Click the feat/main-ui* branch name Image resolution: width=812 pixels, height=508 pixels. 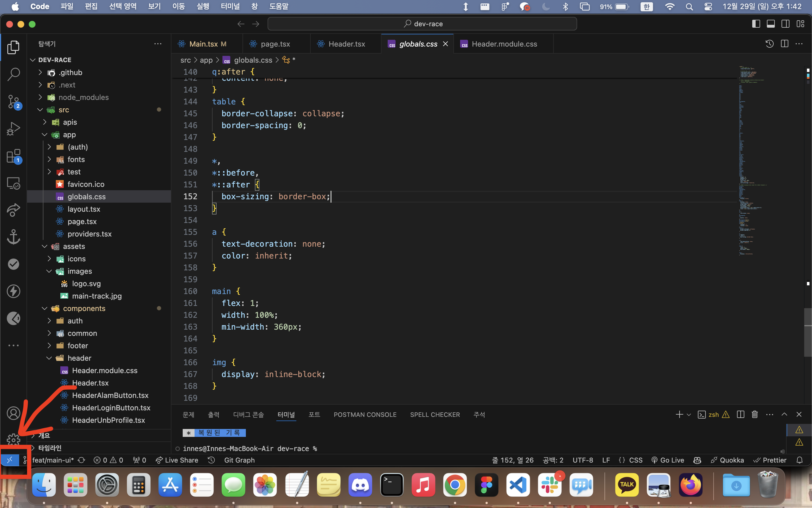[x=53, y=460]
